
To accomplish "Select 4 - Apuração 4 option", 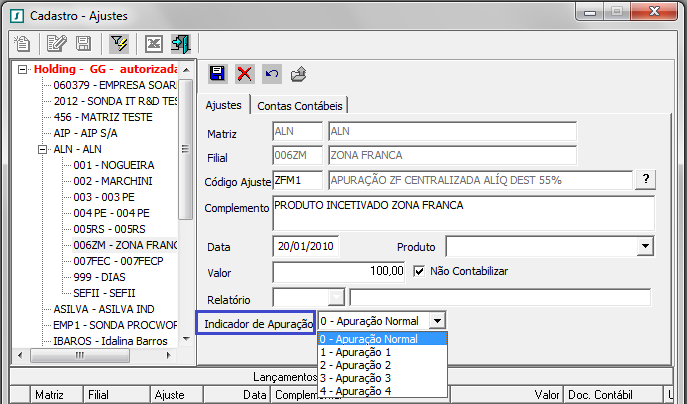I will click(355, 391).
